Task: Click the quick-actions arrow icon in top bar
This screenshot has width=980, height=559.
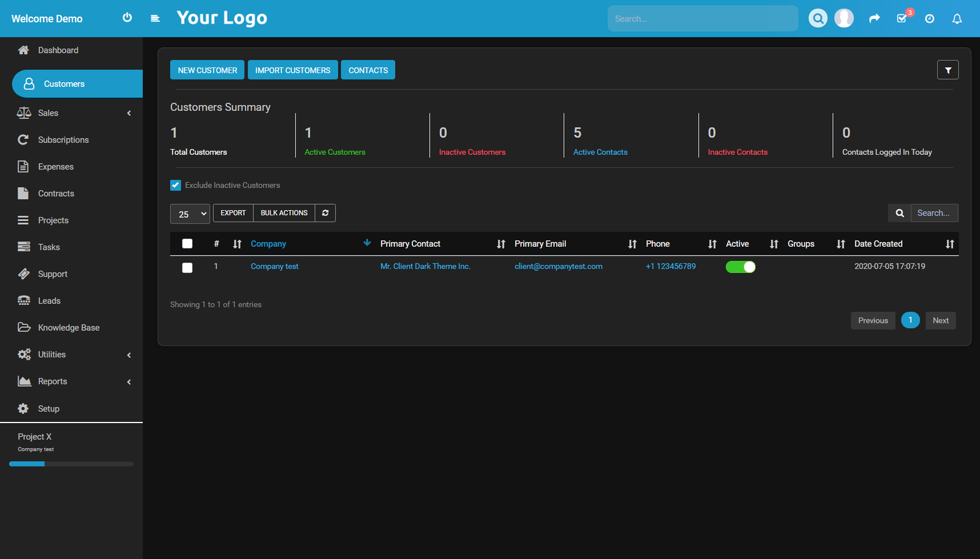Action: click(x=874, y=18)
